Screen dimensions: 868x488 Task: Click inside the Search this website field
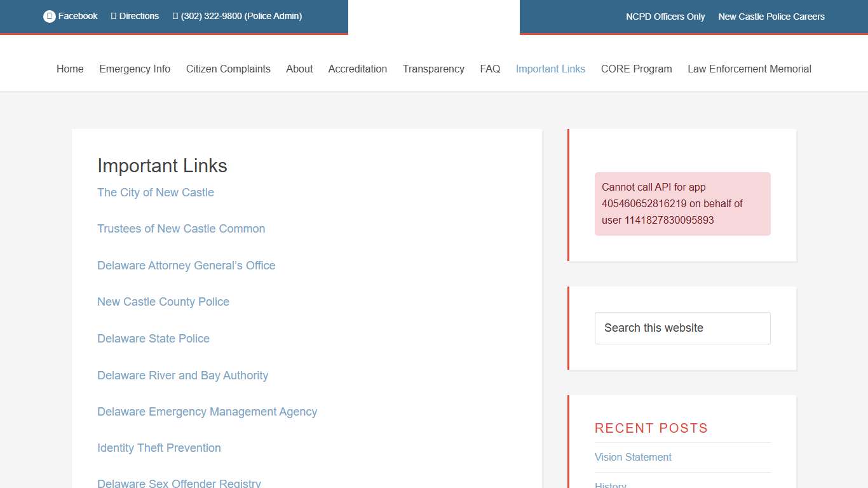(682, 328)
